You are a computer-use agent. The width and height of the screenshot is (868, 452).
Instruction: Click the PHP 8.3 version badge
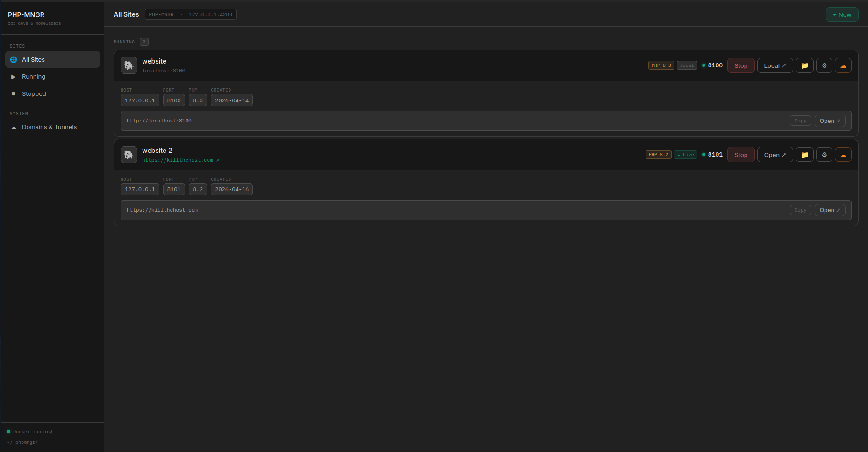click(x=661, y=65)
